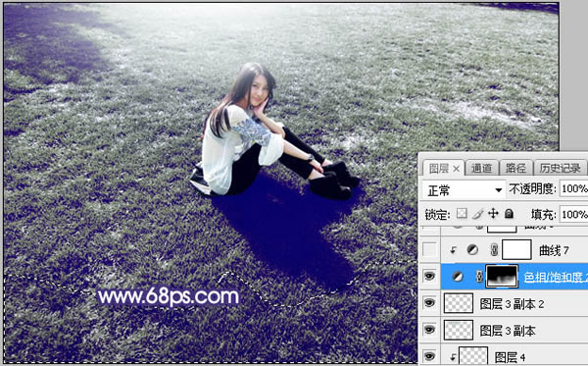Click the lock transparent pixels icon

point(462,214)
